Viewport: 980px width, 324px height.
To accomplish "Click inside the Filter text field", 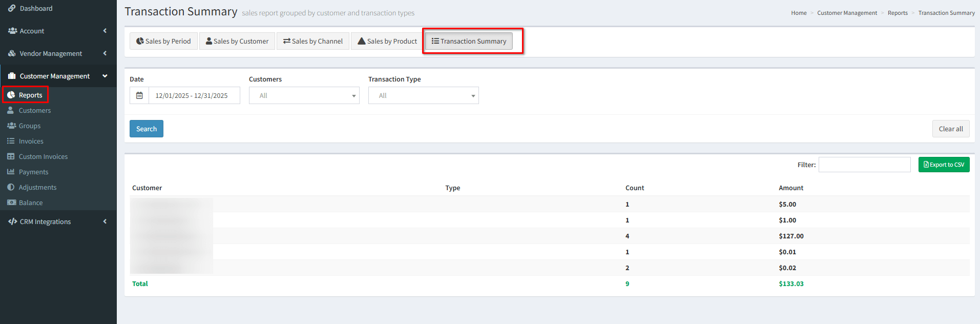I will 864,165.
